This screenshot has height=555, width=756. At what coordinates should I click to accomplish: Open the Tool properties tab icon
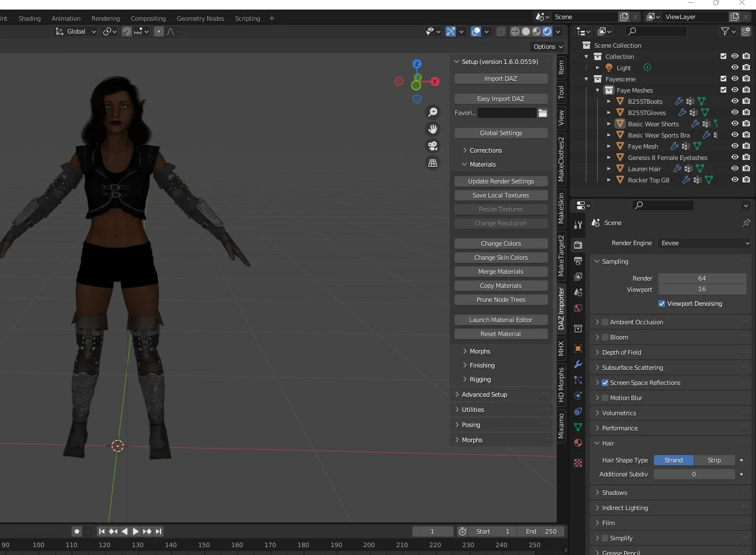pyautogui.click(x=578, y=225)
